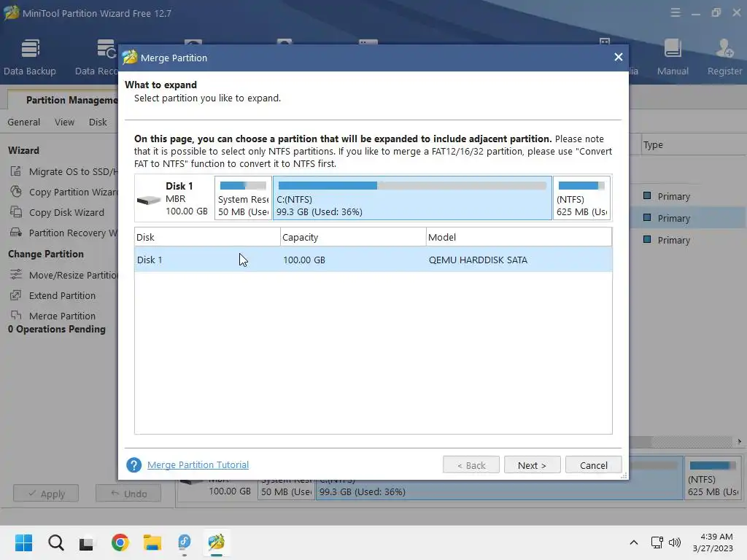Open Merge Partition Tutorial link
Image resolution: width=747 pixels, height=560 pixels.
click(198, 464)
